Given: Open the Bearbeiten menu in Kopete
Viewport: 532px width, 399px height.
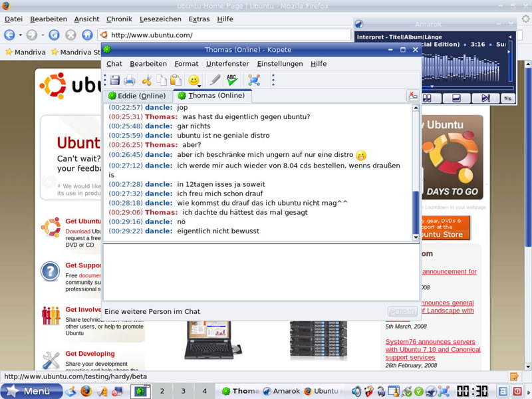Looking at the screenshot, I should [x=148, y=64].
